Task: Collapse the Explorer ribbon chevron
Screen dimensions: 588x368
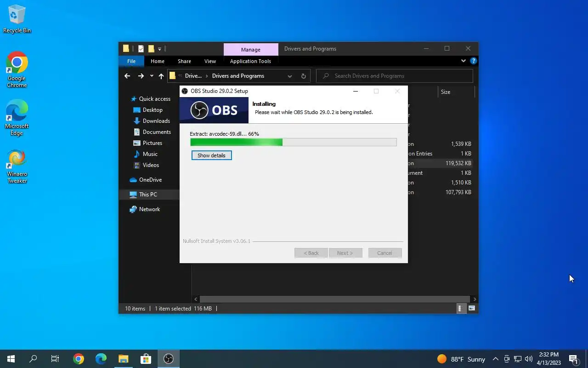Action: (x=464, y=61)
